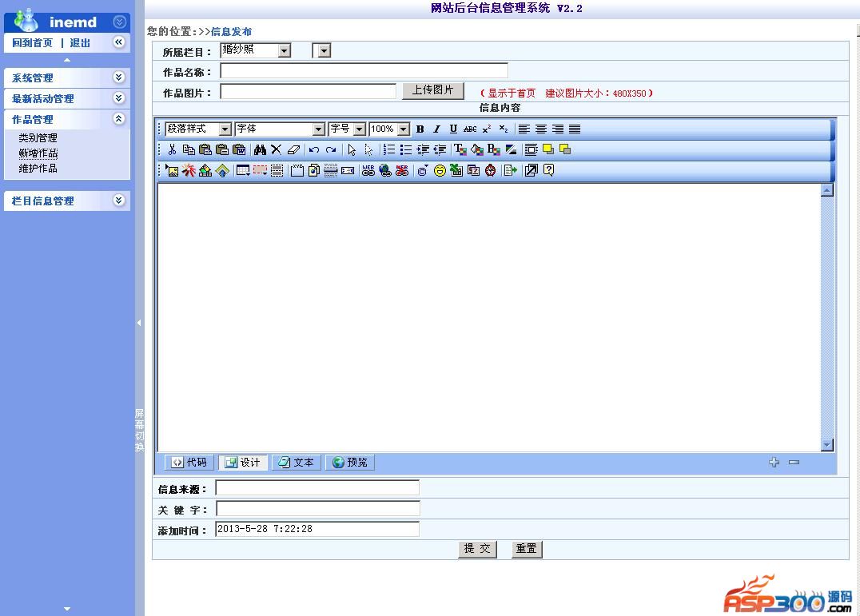Open 类别管理 menu item
The width and height of the screenshot is (860, 616).
38,137
